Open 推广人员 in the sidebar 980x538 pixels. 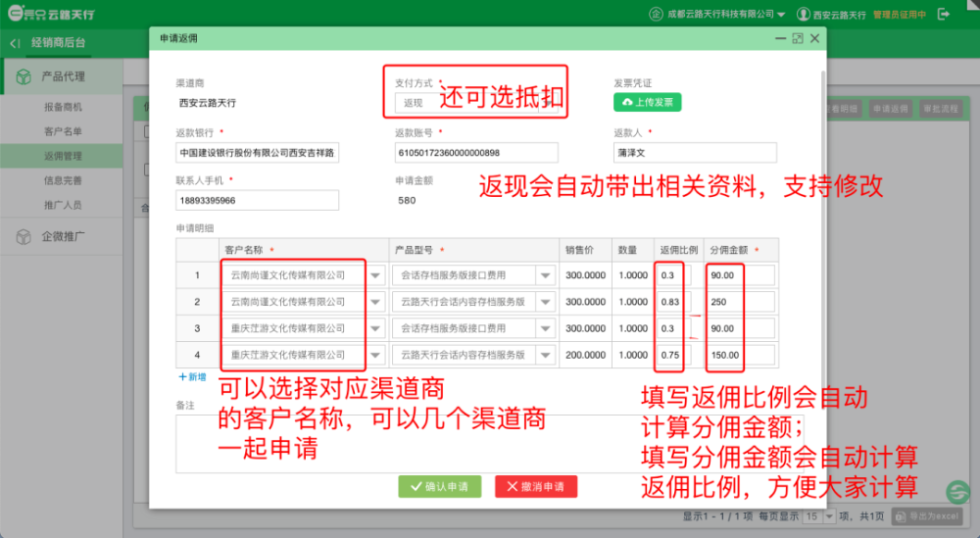[63, 205]
